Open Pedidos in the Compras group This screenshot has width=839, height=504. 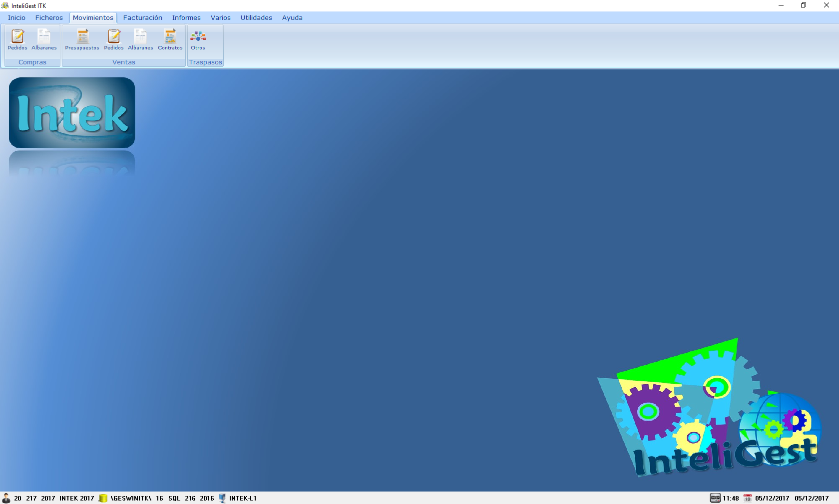(17, 39)
